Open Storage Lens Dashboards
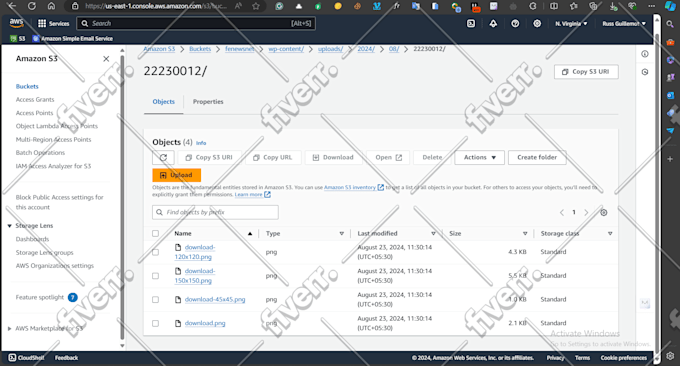The image size is (680, 366). 33,239
